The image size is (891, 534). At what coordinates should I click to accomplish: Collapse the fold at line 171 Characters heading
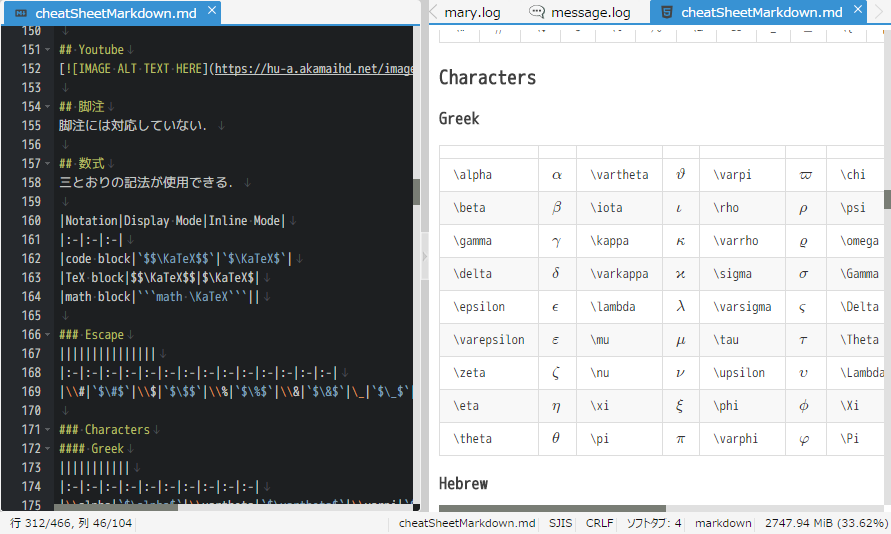[48, 430]
